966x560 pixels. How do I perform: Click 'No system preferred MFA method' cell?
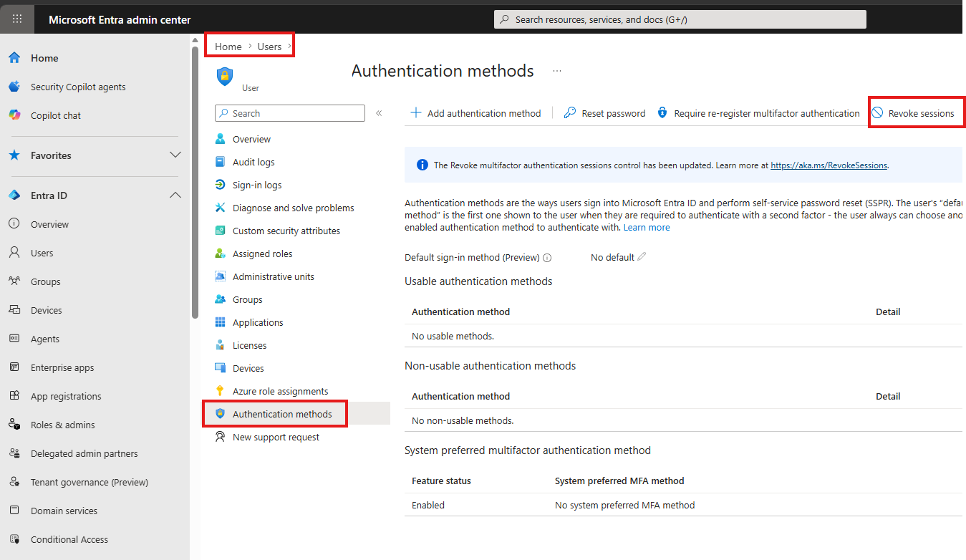625,505
